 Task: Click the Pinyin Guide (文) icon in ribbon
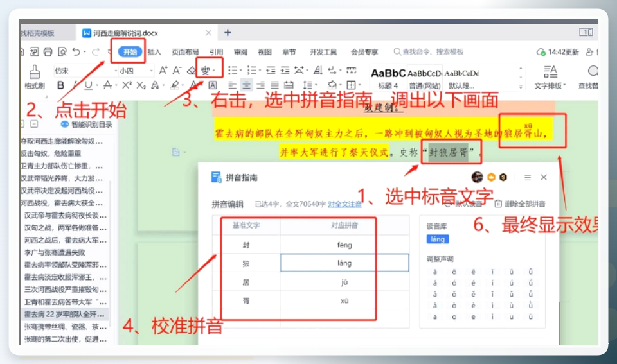pos(205,71)
